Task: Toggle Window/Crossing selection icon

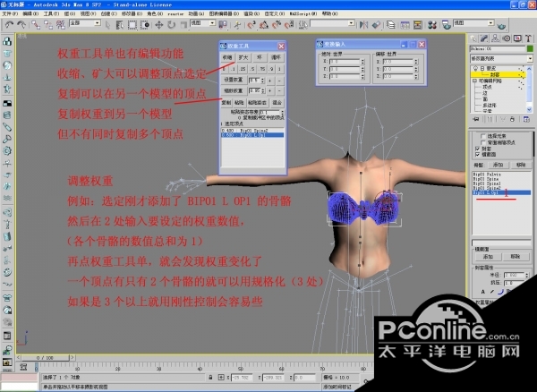Action: (145, 25)
